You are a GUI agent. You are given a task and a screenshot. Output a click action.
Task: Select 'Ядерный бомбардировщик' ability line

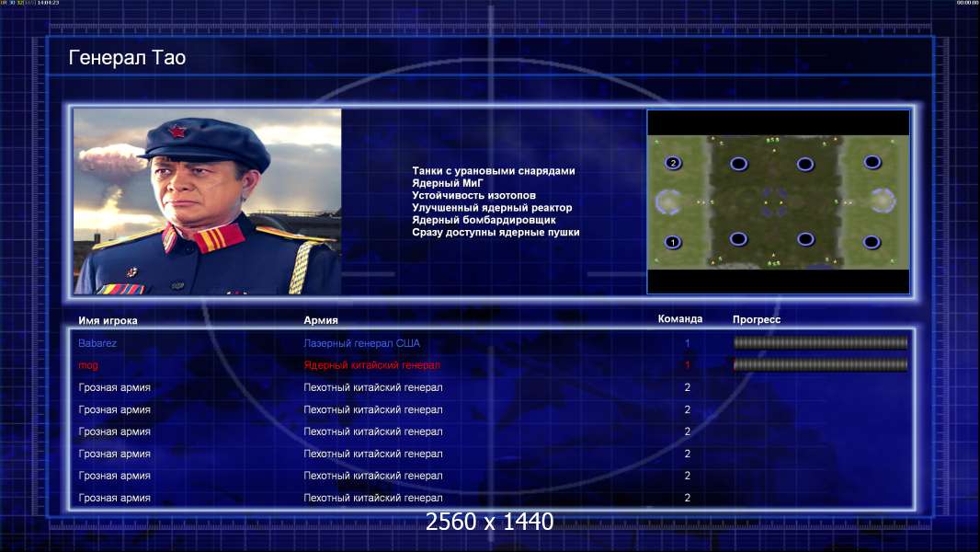click(x=484, y=220)
